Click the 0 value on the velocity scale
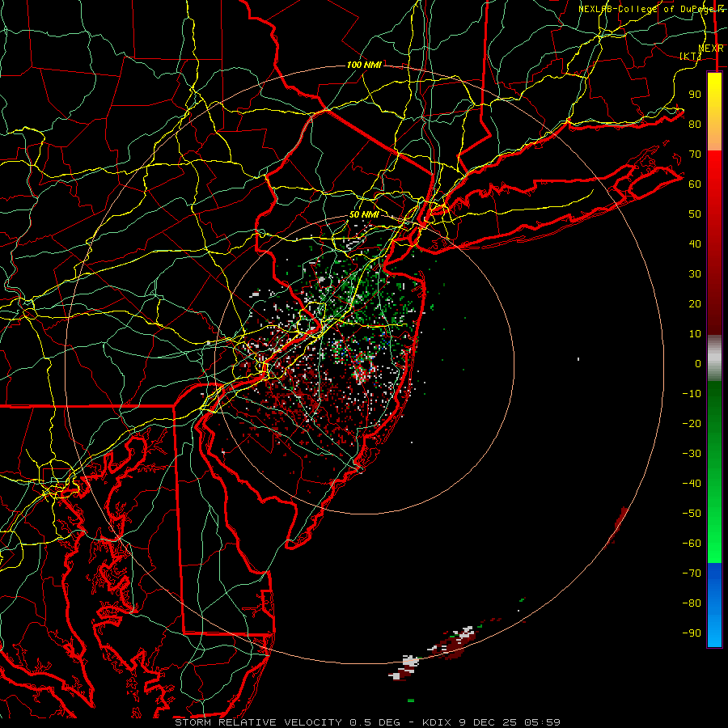728x728 pixels. (x=698, y=363)
